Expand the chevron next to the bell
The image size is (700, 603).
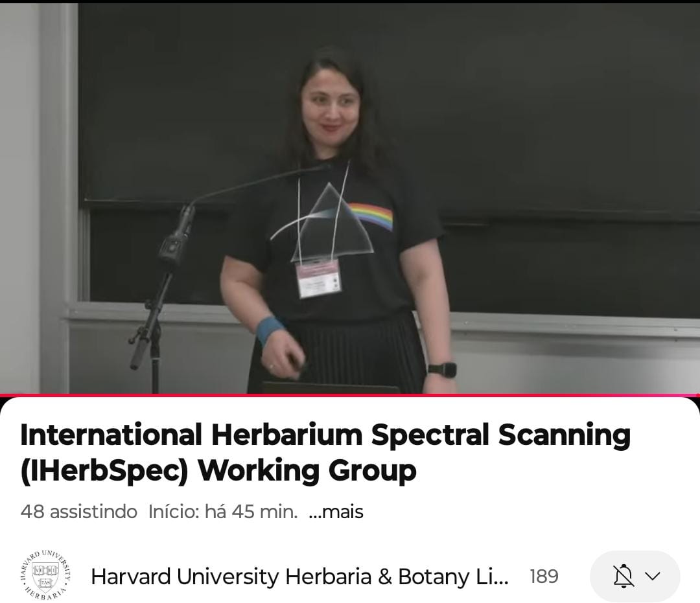(x=653, y=576)
